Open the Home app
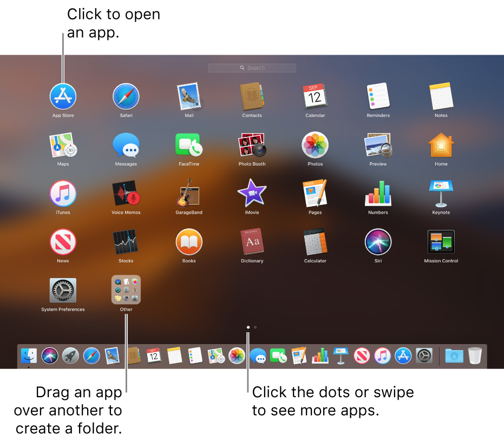 tap(441, 145)
